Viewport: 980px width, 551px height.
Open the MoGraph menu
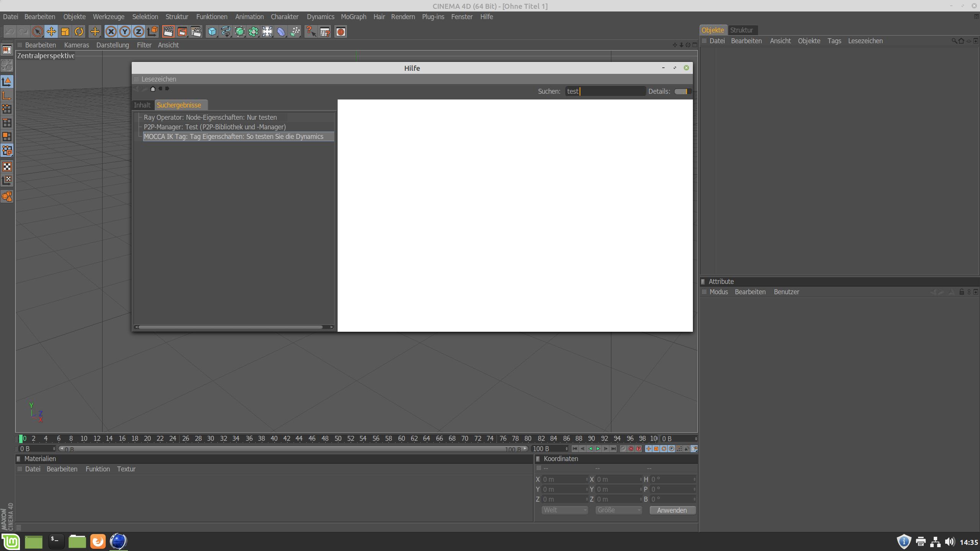coord(353,17)
